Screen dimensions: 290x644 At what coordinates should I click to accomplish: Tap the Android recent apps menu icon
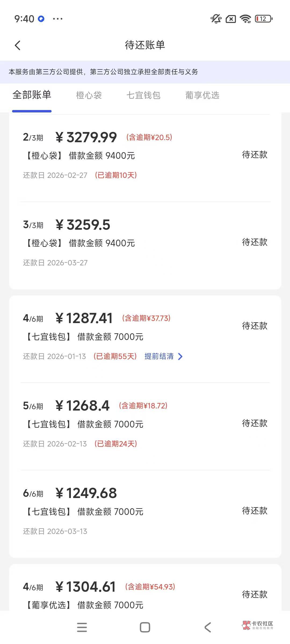tap(82, 627)
